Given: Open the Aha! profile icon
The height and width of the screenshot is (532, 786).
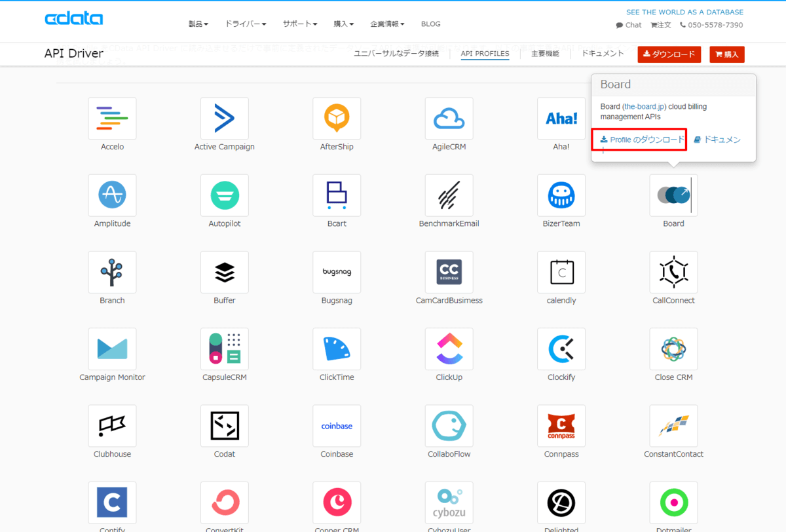Looking at the screenshot, I should (561, 119).
